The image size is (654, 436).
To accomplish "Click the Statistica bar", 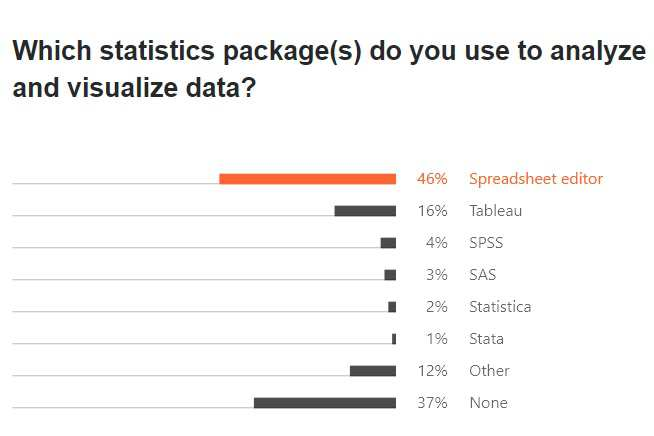I will (x=392, y=307).
